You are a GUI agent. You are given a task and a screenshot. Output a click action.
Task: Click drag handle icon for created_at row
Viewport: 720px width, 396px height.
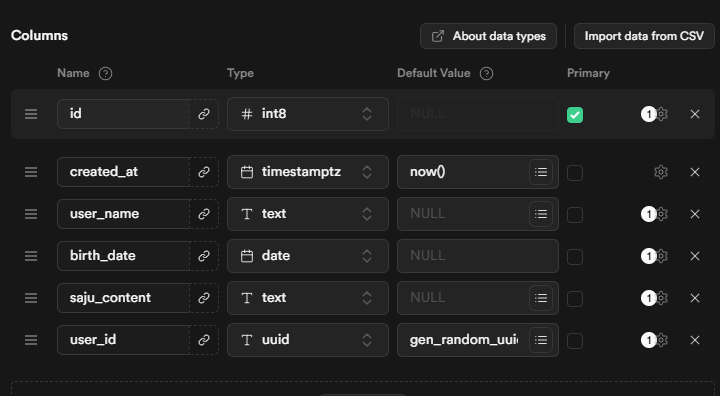click(x=31, y=172)
